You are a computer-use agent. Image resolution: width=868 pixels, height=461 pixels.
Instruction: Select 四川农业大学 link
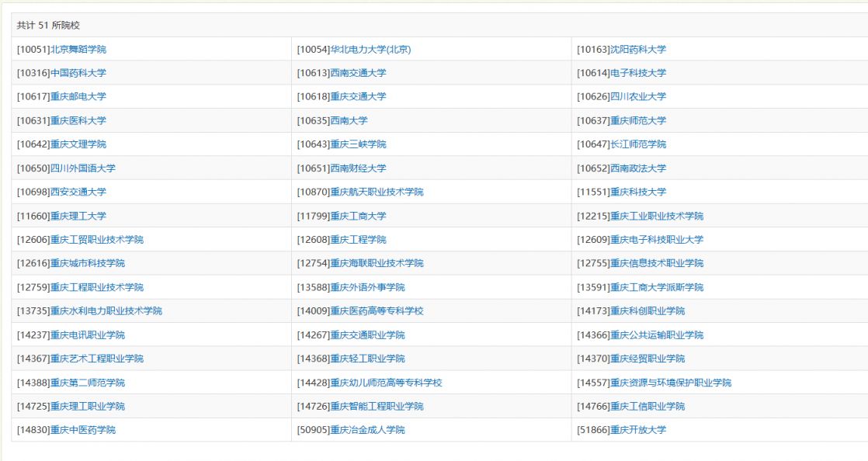[x=638, y=96]
